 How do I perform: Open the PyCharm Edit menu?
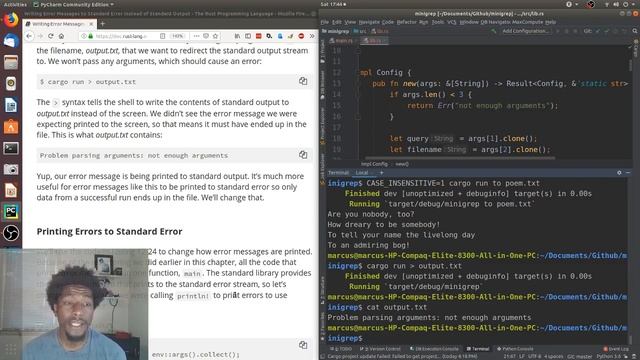pos(337,22)
